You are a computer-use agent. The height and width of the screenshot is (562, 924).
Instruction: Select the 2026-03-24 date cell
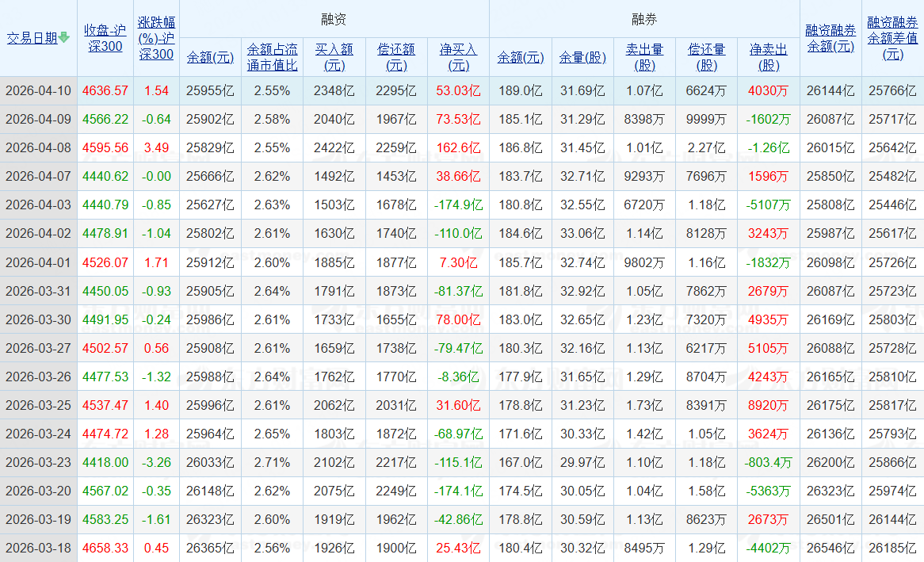tap(38, 434)
